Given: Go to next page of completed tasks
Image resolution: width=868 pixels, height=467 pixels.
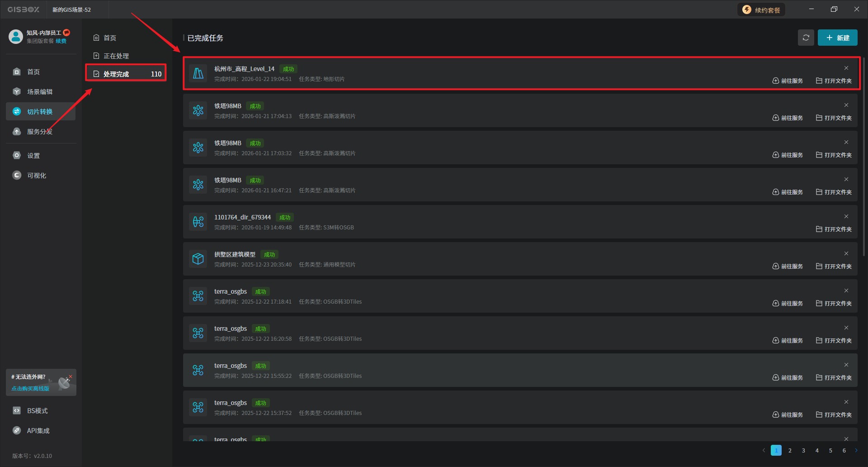Looking at the screenshot, I should click(x=856, y=450).
